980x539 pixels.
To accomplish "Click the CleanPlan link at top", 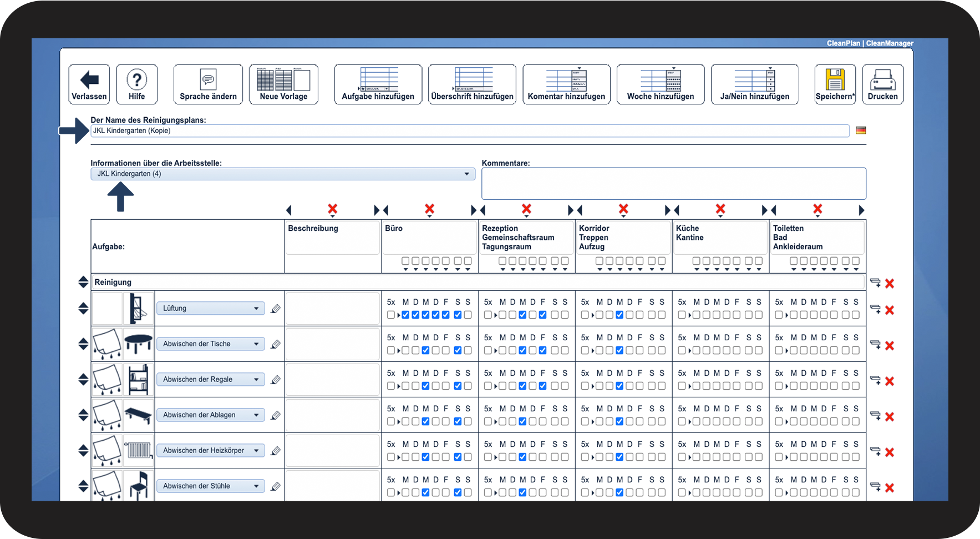I will coord(844,43).
